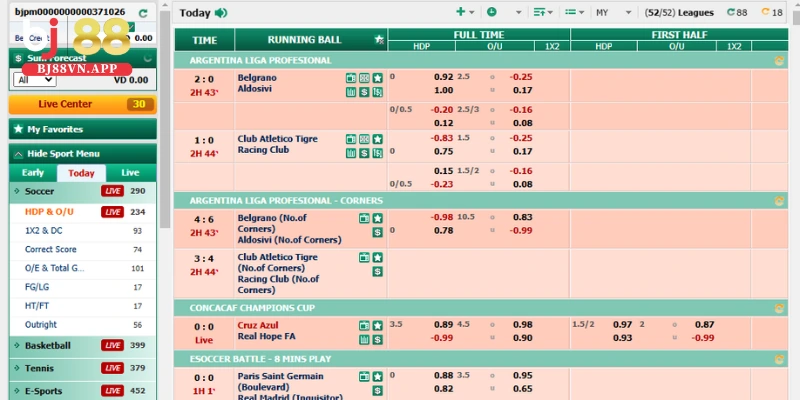Click the orange live refresh countdown 18
The image size is (800, 400).
coord(772,12)
